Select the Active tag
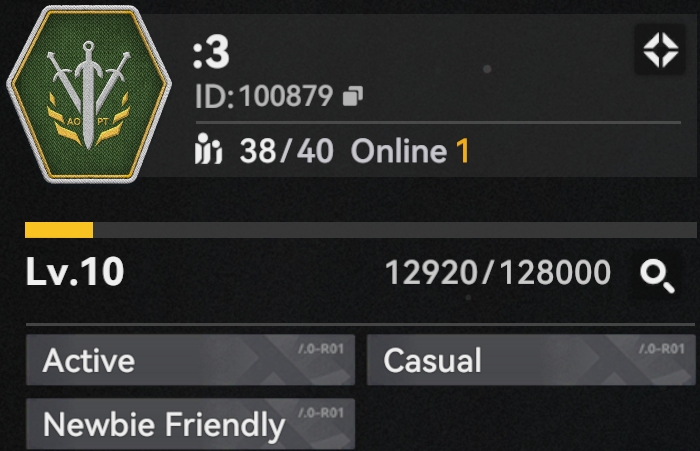 coord(191,360)
